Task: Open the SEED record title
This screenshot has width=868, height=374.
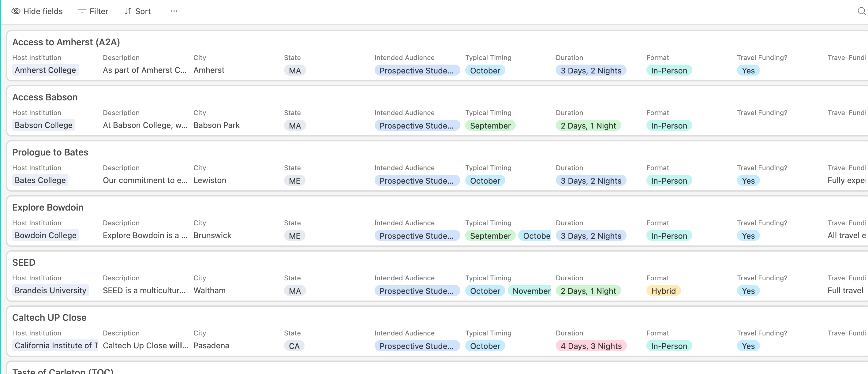Action: tap(24, 263)
